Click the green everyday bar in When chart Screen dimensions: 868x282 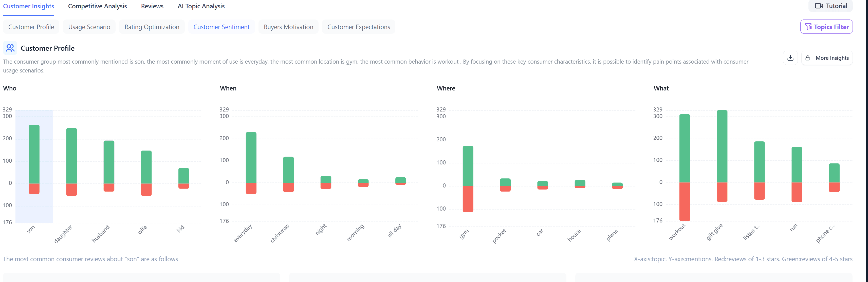point(251,157)
